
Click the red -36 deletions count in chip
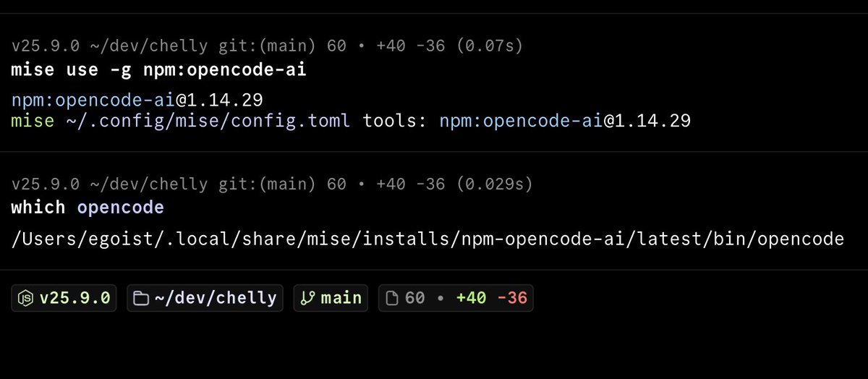(512, 298)
